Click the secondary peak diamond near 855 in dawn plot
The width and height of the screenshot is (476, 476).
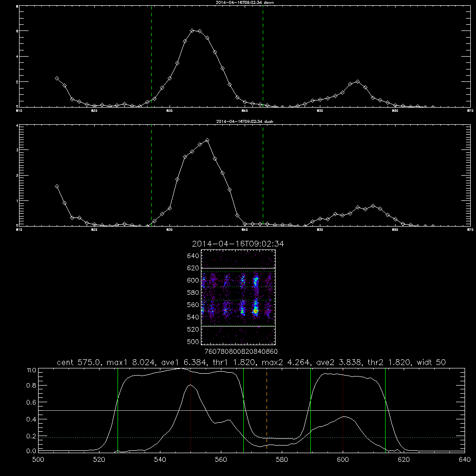point(357,82)
